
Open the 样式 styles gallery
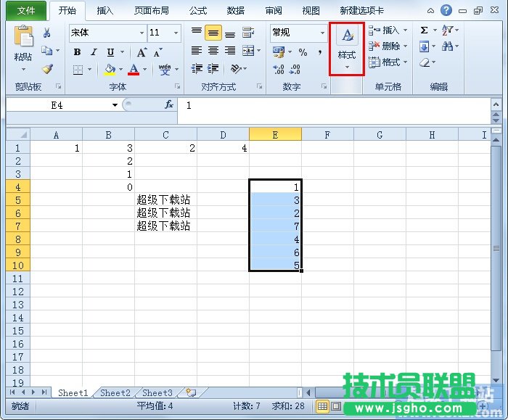coord(347,49)
